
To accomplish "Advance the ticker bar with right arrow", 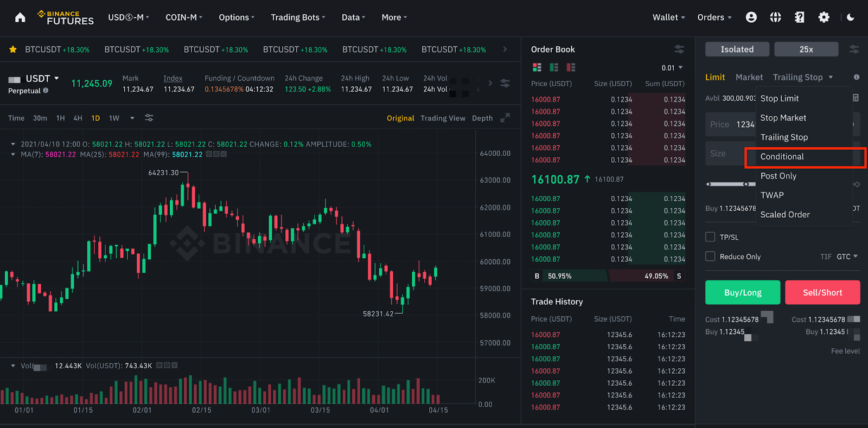I will coord(505,49).
